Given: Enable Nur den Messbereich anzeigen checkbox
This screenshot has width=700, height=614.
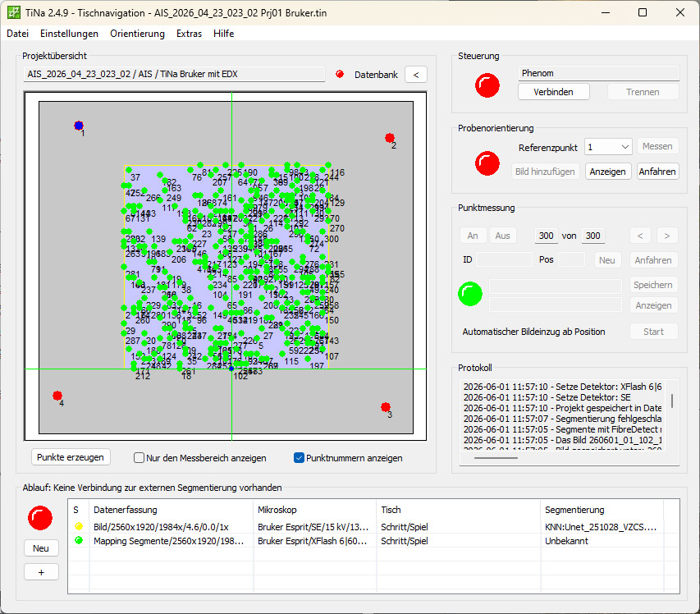Looking at the screenshot, I should (x=139, y=458).
